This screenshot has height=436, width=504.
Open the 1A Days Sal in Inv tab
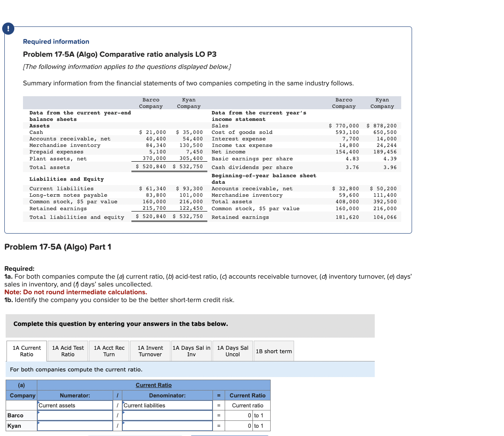[191, 351]
